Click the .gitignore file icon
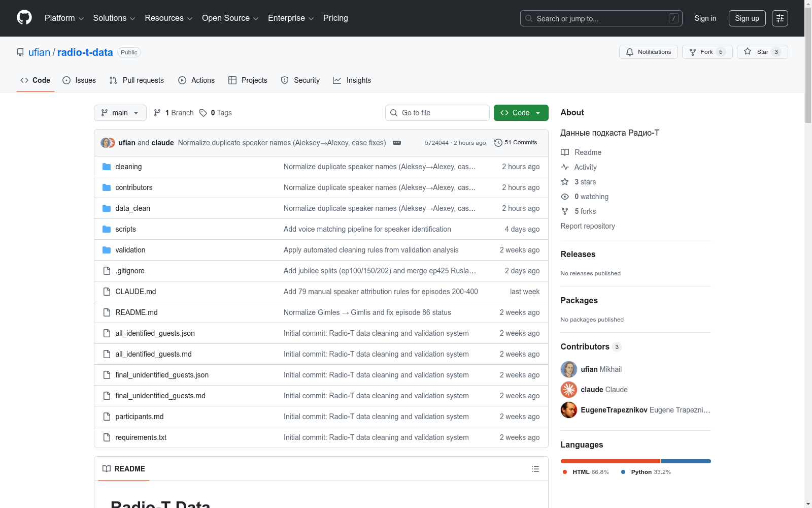The width and height of the screenshot is (812, 508). 107,271
